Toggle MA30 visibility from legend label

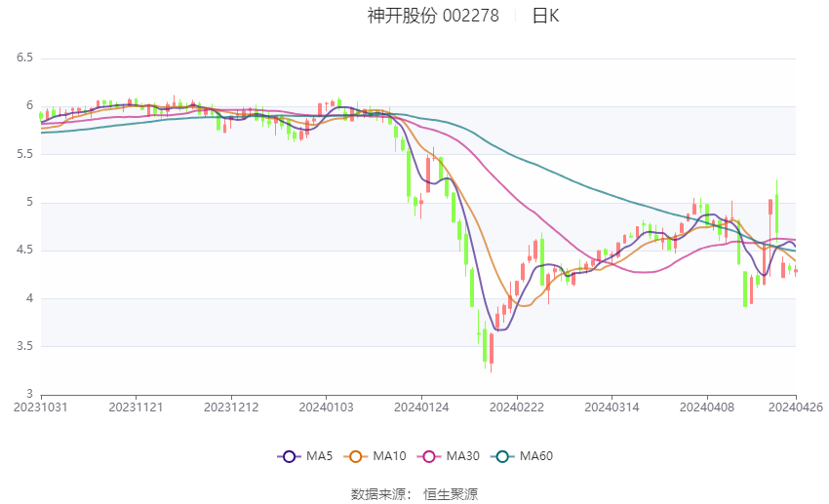[x=462, y=455]
